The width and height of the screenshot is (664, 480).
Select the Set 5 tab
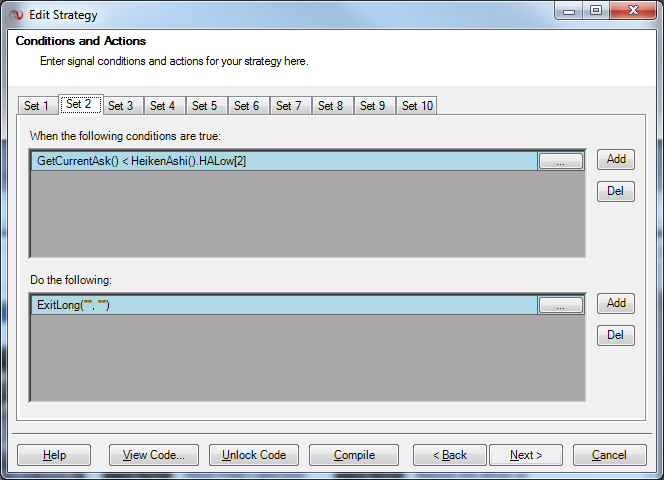(x=205, y=106)
